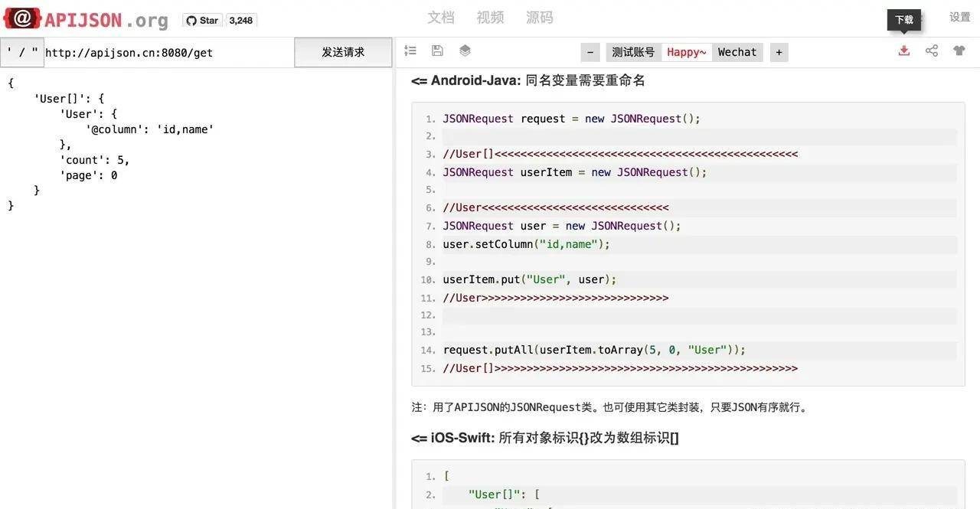Image resolution: width=980 pixels, height=509 pixels.
Task: Click the '@column' line in JSON editor
Action: (x=149, y=129)
